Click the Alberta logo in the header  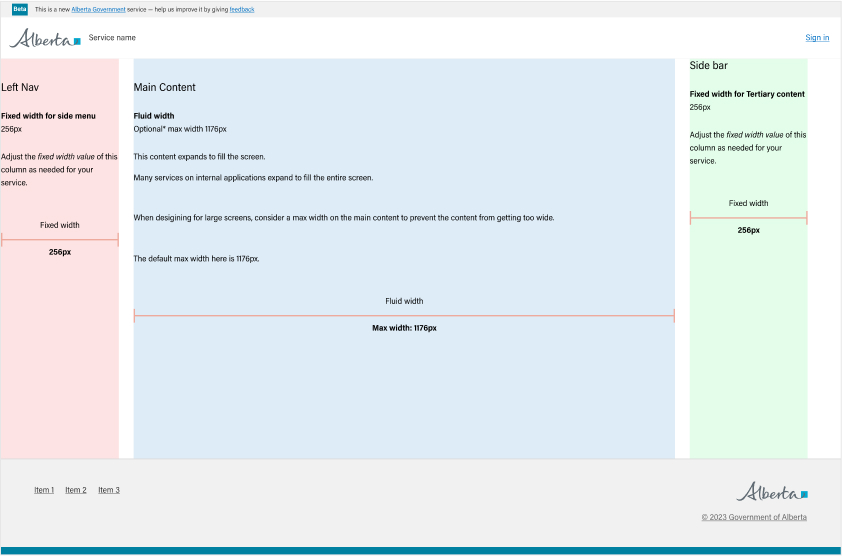(x=45, y=39)
